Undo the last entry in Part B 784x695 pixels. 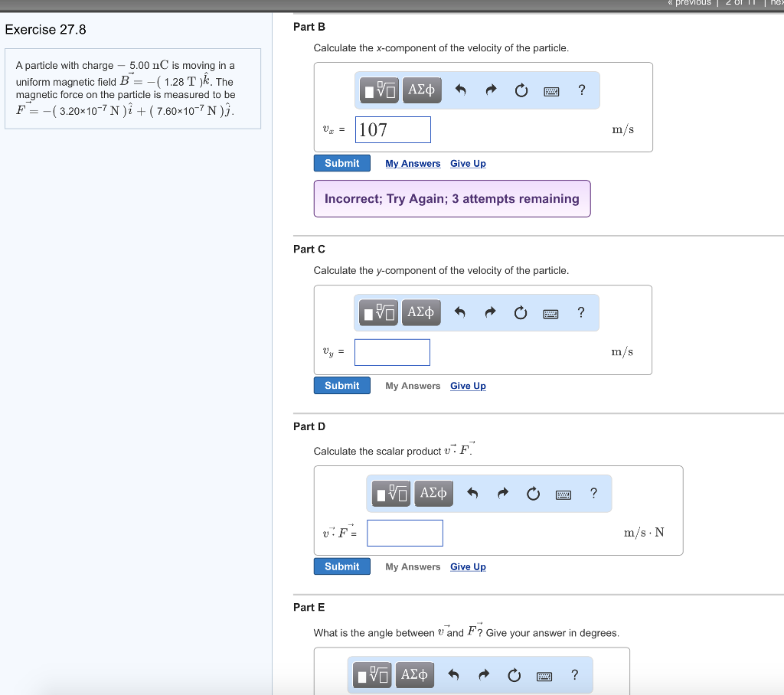(x=461, y=91)
